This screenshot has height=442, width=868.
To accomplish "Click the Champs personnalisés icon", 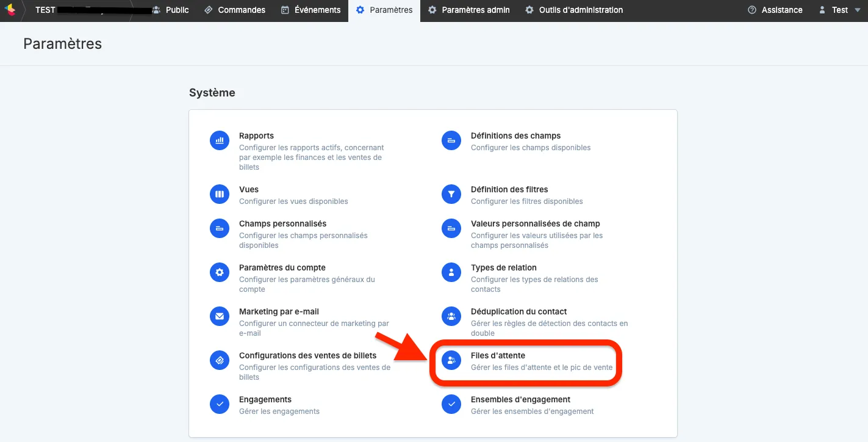I will [220, 228].
